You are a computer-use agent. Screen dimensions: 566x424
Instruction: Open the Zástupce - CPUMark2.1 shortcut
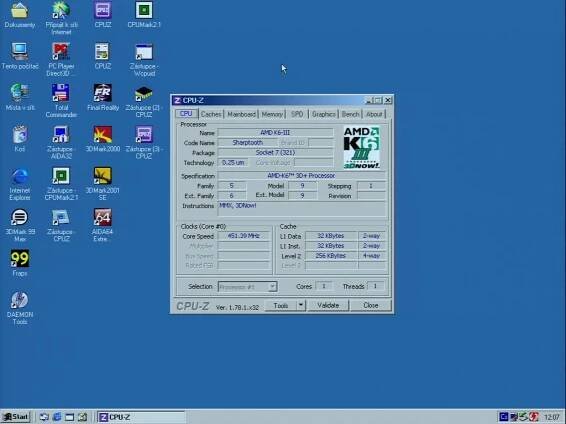click(61, 176)
